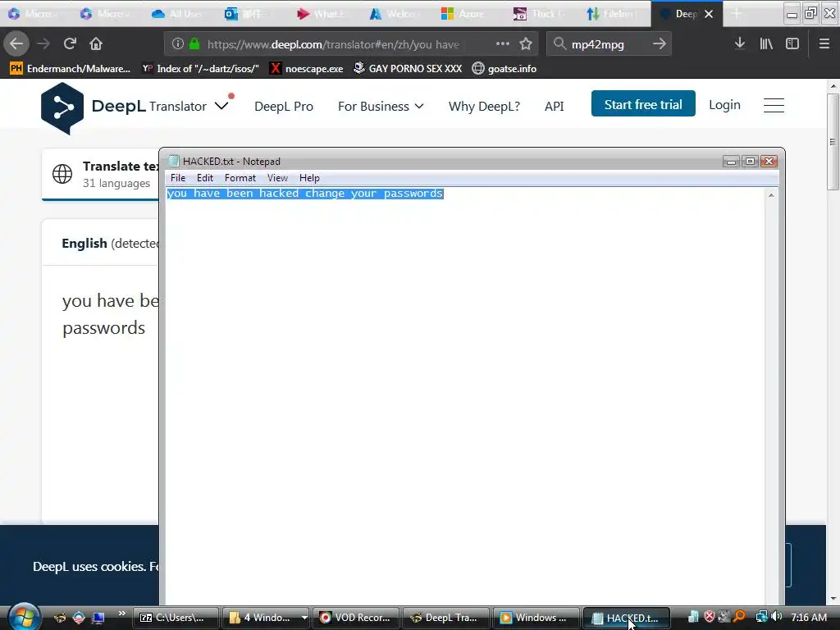Click the show desktop quick launch icon
Screen dimensions: 840x630
[98, 618]
